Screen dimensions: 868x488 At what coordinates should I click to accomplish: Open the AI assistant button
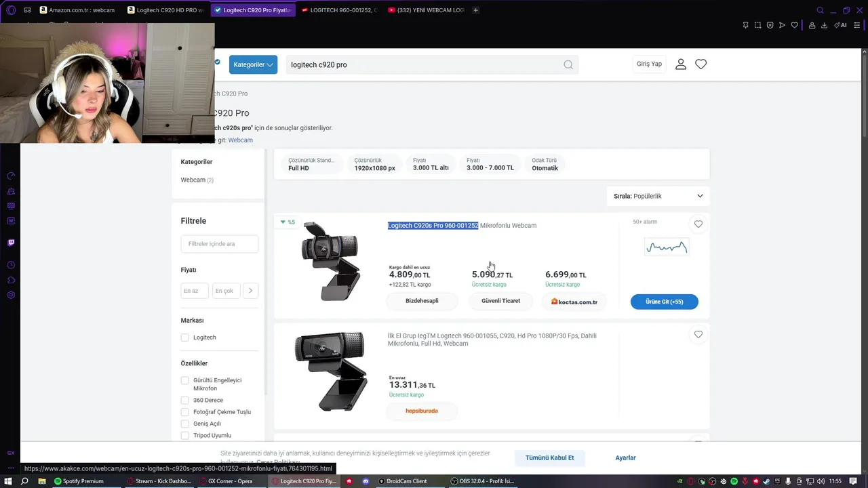(x=841, y=25)
